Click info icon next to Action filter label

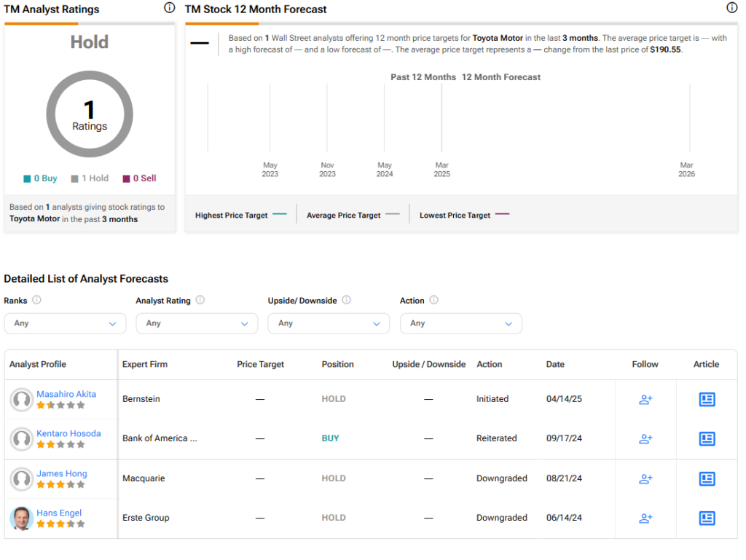pos(434,300)
